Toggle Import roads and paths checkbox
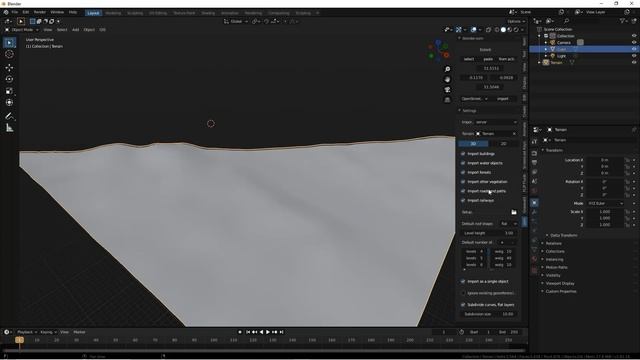 (x=463, y=191)
